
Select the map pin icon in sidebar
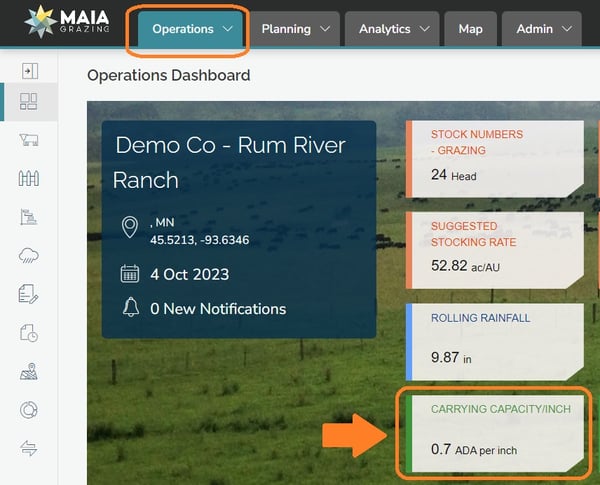29,372
